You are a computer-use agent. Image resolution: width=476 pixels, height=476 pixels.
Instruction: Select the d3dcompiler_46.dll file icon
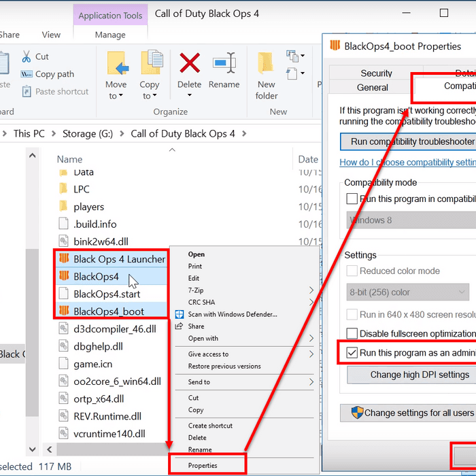(x=63, y=328)
